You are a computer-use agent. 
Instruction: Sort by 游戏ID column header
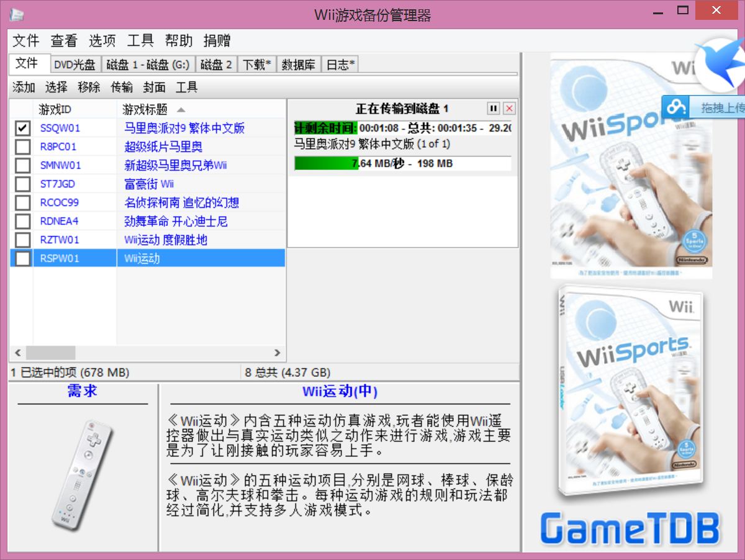coord(75,110)
